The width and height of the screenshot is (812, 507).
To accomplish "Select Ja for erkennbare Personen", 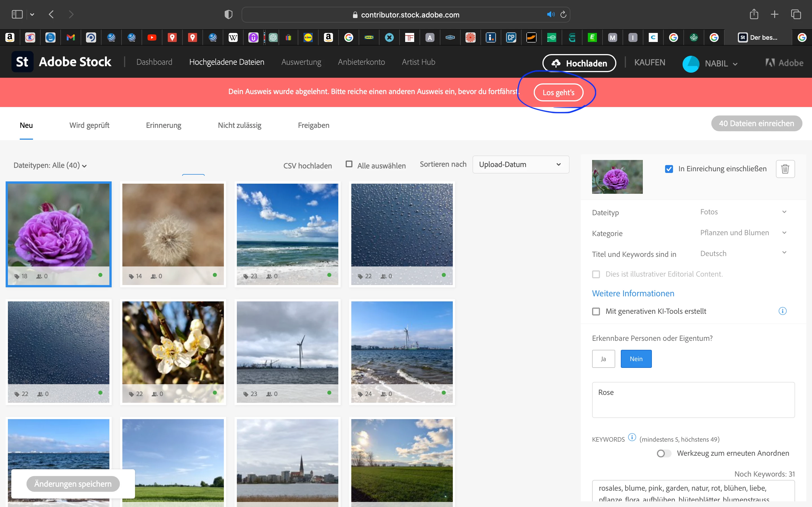I will pos(603,359).
